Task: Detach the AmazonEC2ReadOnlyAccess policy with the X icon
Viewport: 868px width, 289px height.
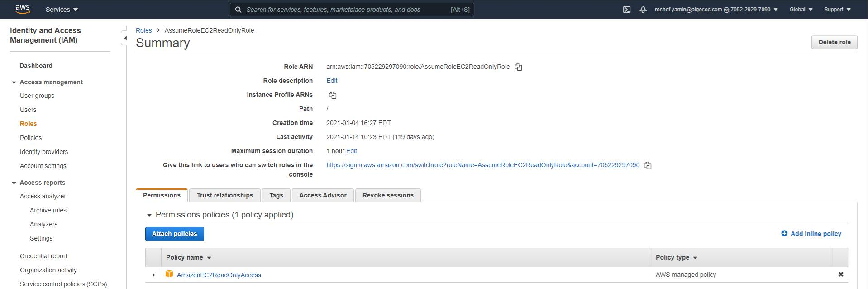Action: tap(840, 275)
